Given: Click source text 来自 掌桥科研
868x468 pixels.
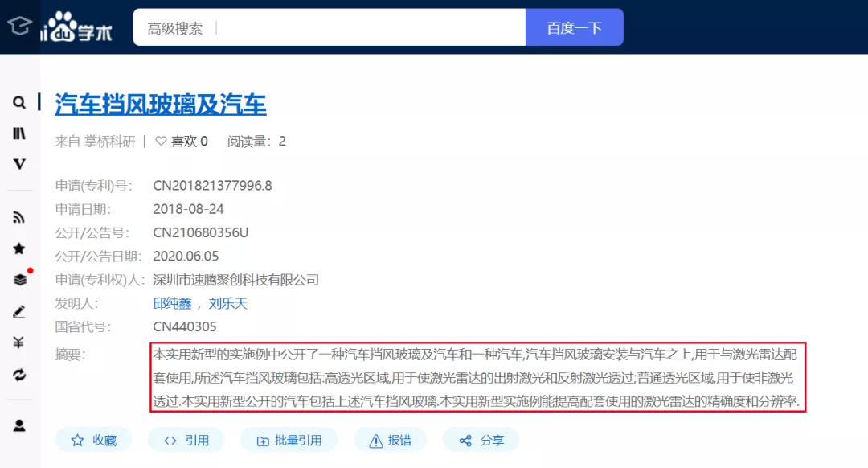Looking at the screenshot, I should tap(95, 142).
